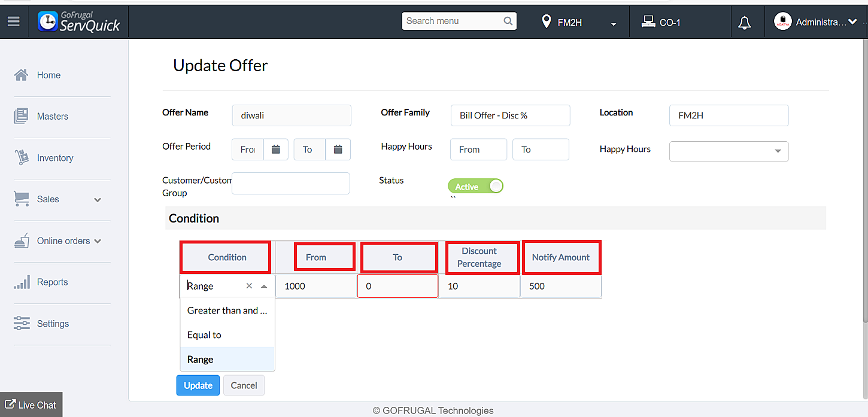The height and width of the screenshot is (417, 868).
Task: Click the Location field FM2H
Action: [x=729, y=115]
